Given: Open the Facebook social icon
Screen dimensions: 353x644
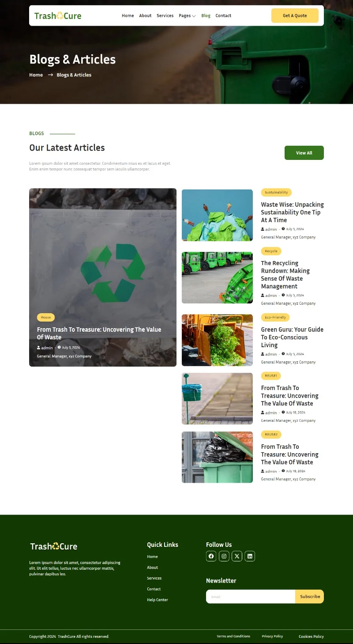Looking at the screenshot, I should tap(211, 556).
